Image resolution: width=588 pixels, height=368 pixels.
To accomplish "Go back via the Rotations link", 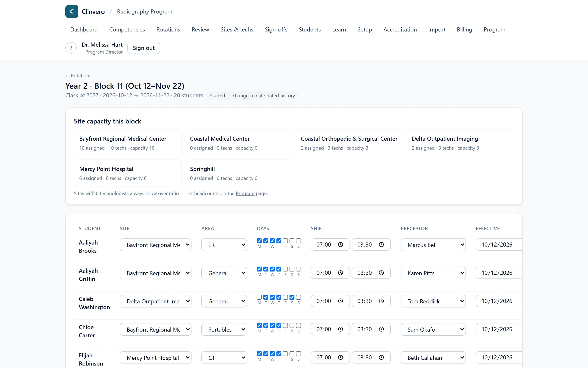I will pyautogui.click(x=78, y=76).
